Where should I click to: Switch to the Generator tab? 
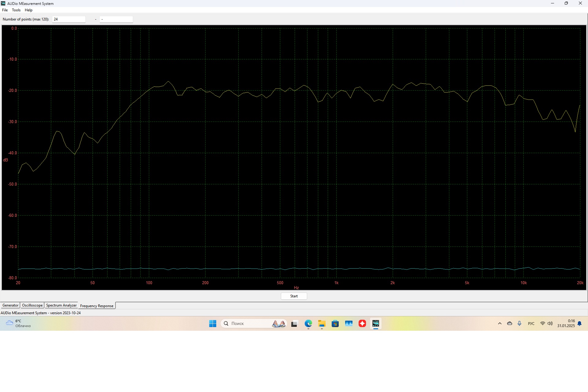10,305
